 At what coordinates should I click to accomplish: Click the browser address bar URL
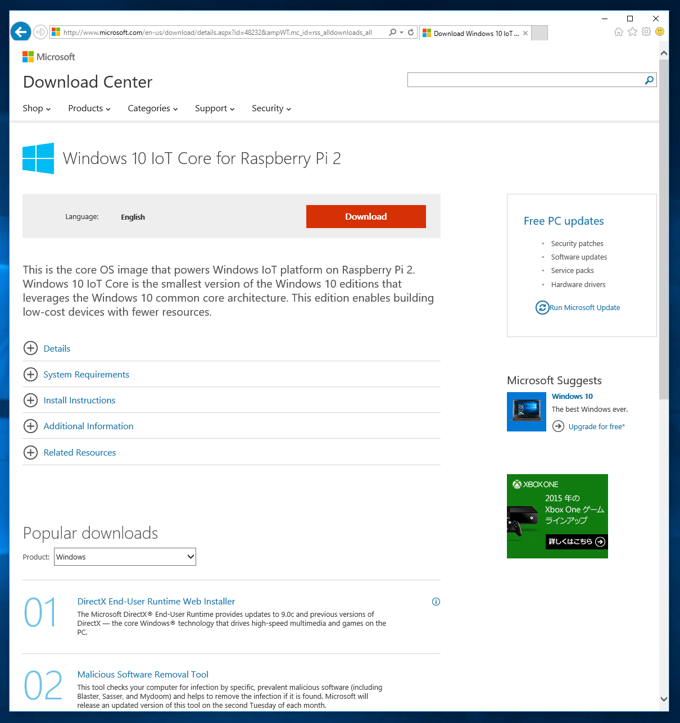218,32
